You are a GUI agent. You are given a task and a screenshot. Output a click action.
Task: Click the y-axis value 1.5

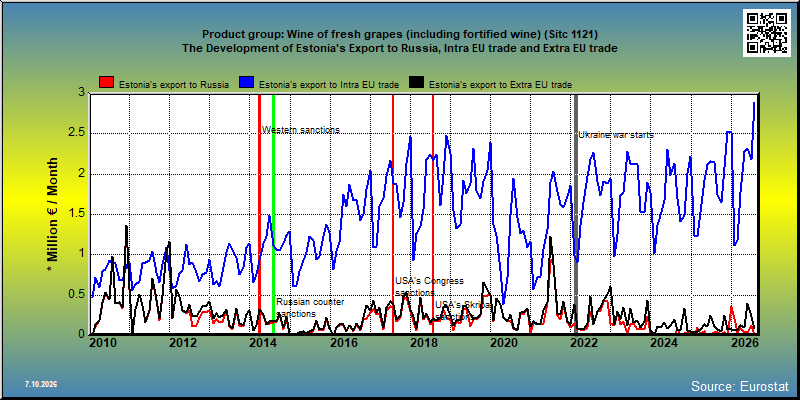point(77,214)
